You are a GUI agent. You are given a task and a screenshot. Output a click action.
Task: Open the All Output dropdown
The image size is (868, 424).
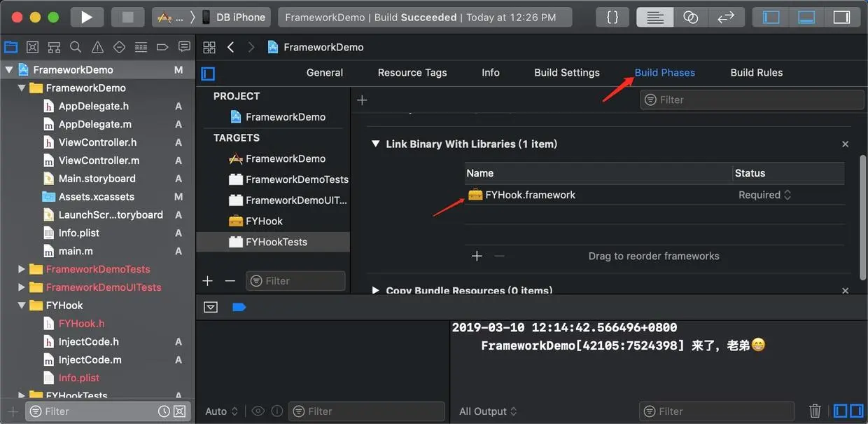[488, 411]
